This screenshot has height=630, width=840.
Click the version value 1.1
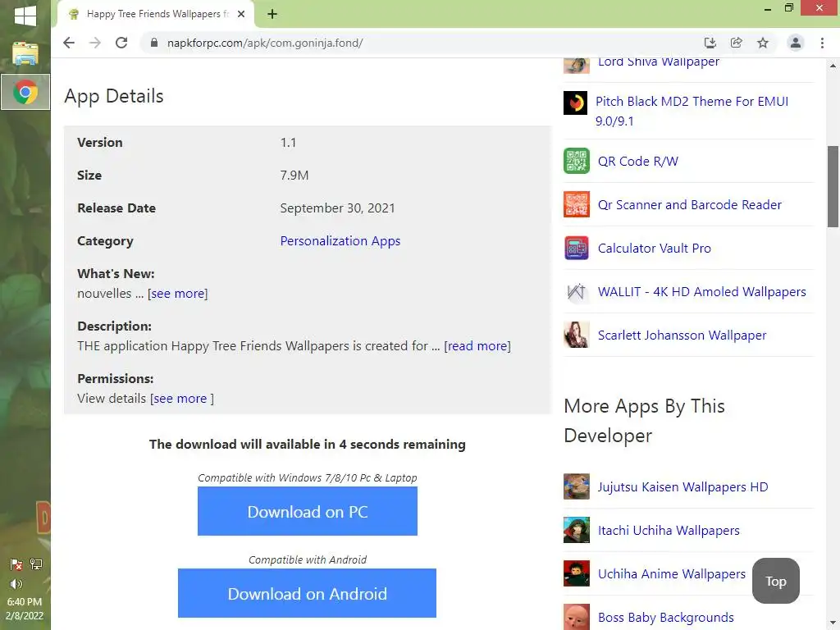pyautogui.click(x=288, y=143)
